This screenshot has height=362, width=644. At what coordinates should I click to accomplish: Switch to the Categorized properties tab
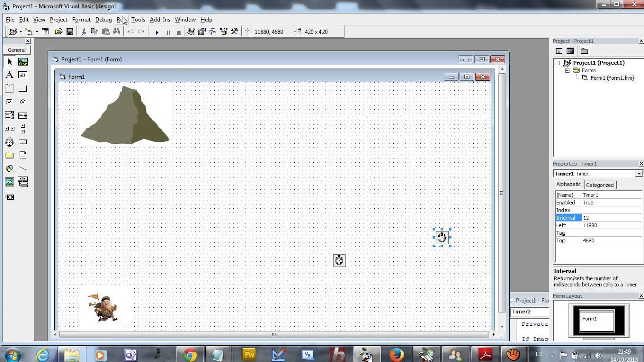pyautogui.click(x=600, y=185)
